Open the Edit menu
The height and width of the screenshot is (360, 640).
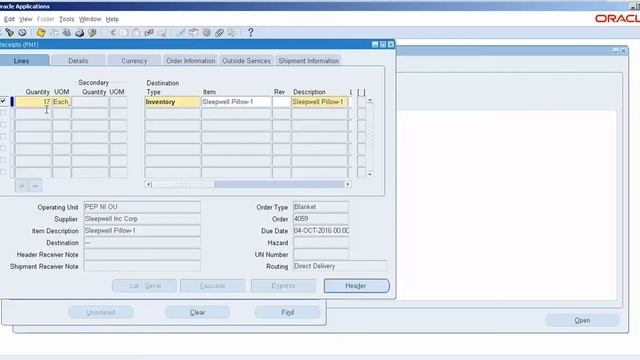[9, 19]
